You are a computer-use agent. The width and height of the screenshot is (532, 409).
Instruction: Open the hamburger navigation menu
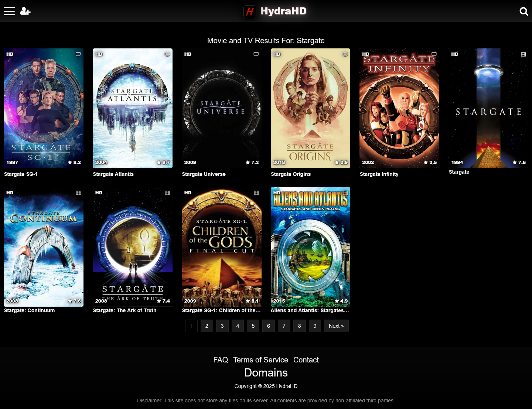9,11
